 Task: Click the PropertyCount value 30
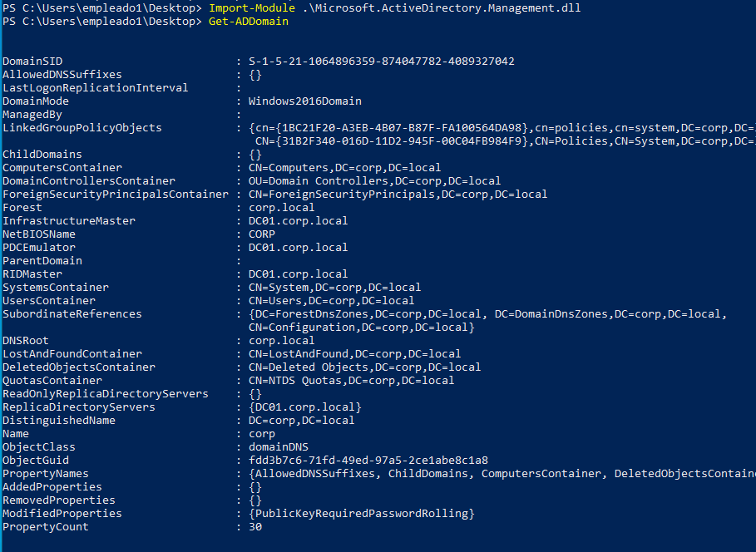click(x=255, y=527)
